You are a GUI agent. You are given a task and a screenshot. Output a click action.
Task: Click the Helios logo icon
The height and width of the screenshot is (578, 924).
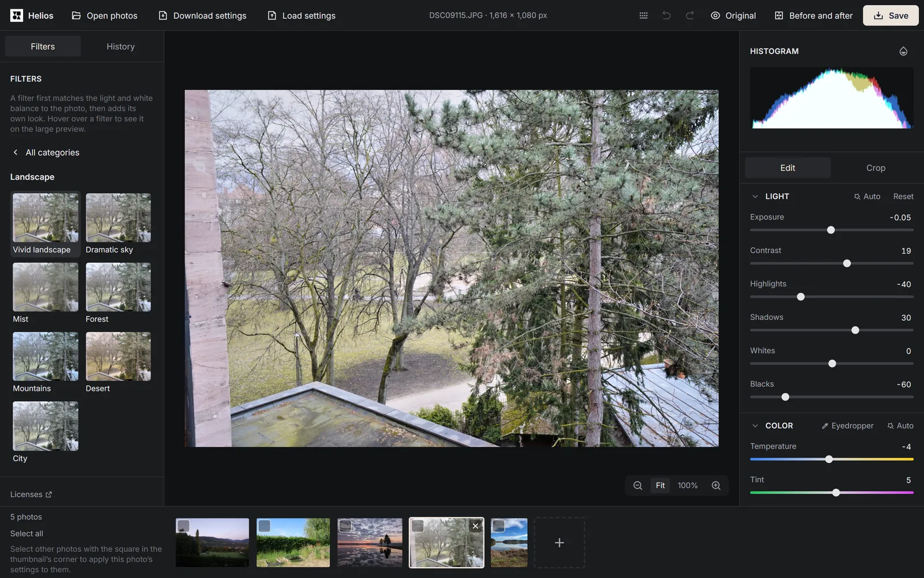(x=17, y=16)
